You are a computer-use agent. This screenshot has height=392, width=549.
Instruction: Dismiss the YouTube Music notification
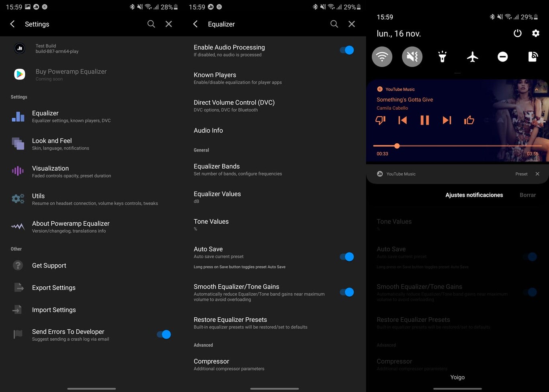(538, 174)
